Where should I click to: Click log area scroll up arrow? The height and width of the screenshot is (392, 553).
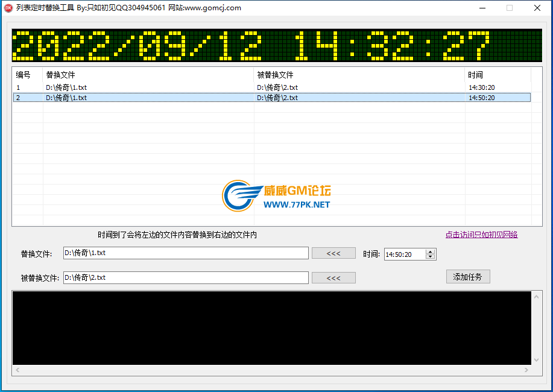pyautogui.click(x=536, y=296)
